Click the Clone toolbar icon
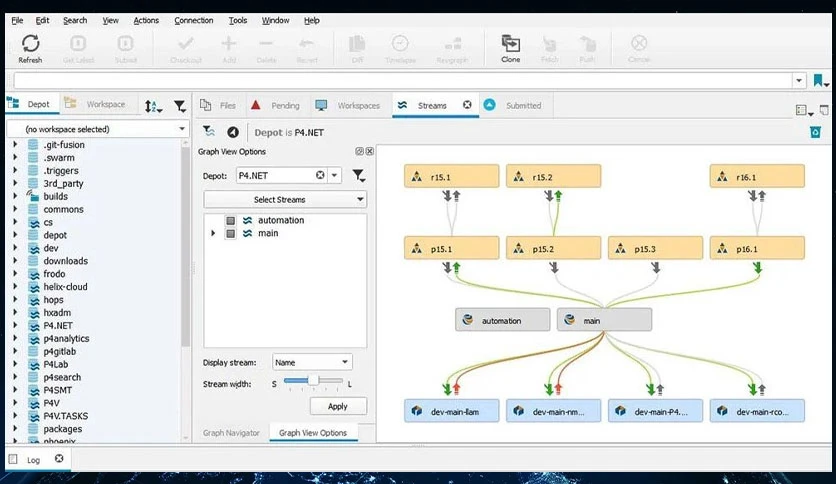The image size is (836, 484). click(x=510, y=44)
